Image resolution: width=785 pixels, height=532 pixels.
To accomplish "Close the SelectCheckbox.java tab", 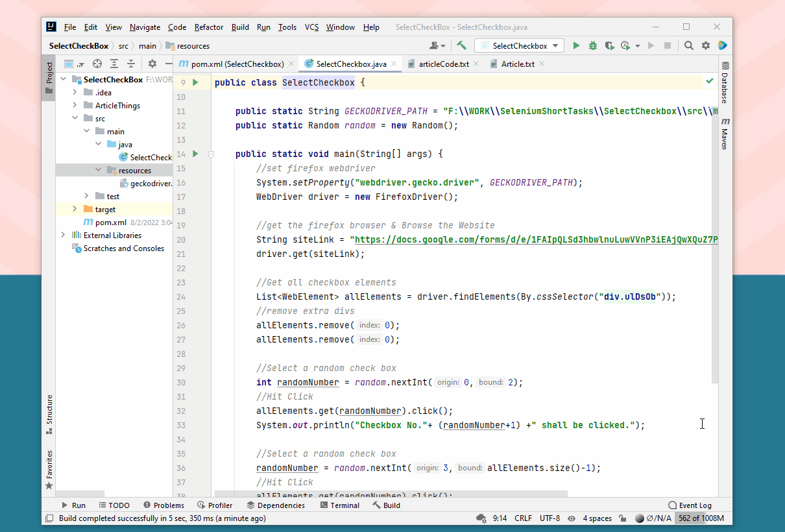I will 395,64.
